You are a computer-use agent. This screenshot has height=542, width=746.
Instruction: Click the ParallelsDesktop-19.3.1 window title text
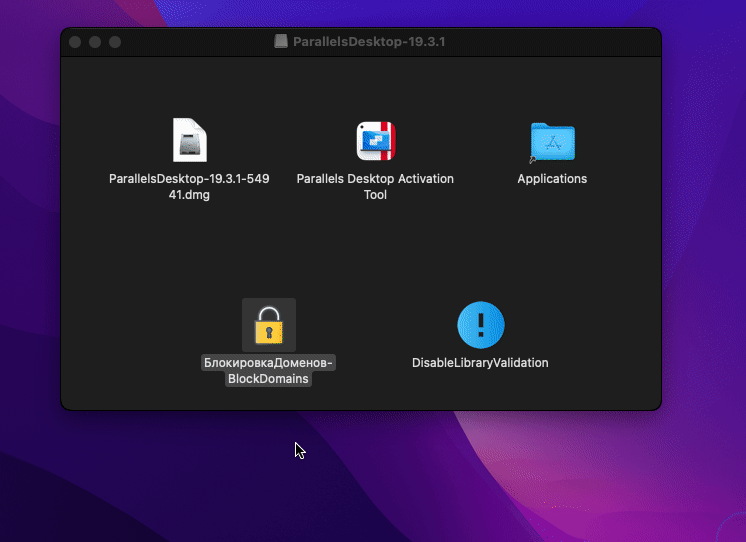(369, 42)
